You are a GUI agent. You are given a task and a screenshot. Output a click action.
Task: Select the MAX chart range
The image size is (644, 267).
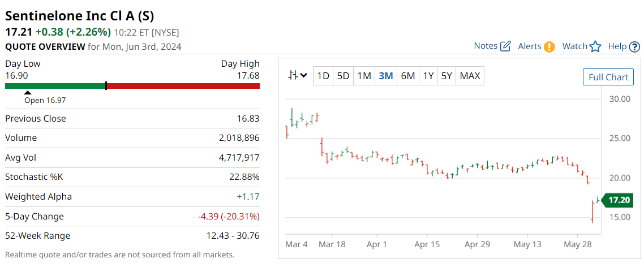tap(470, 76)
